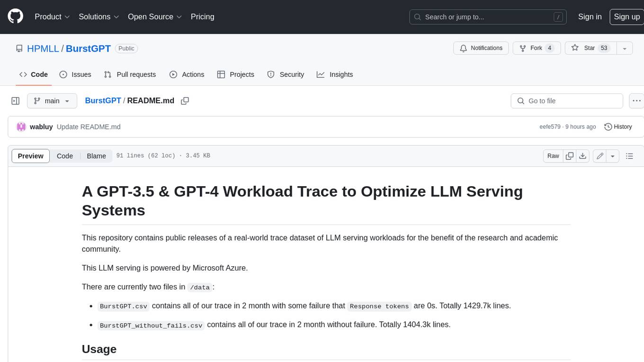This screenshot has height=362, width=644.
Task: Focus the Search or jump to field
Action: click(x=488, y=17)
